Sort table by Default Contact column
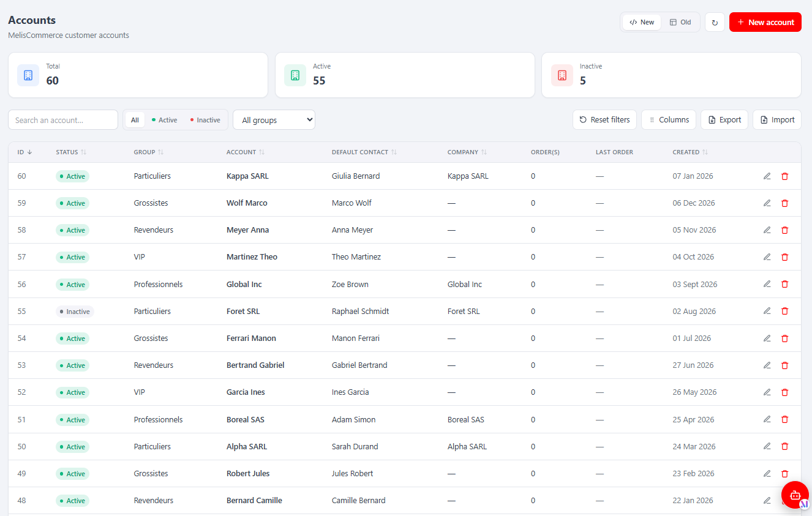The image size is (812, 516). (x=364, y=152)
